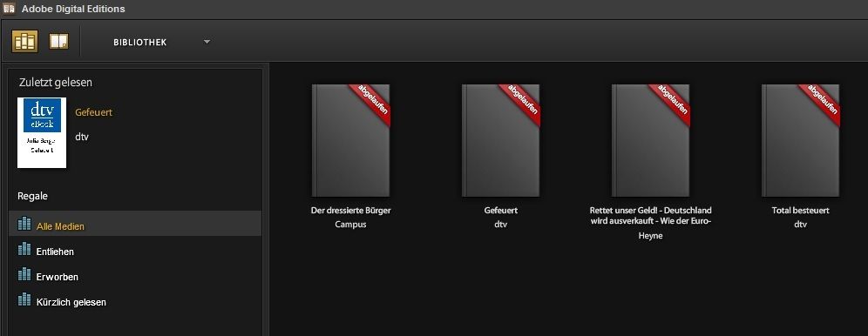Click the Rettet unser Geld title text
868x336 pixels.
[x=651, y=216]
